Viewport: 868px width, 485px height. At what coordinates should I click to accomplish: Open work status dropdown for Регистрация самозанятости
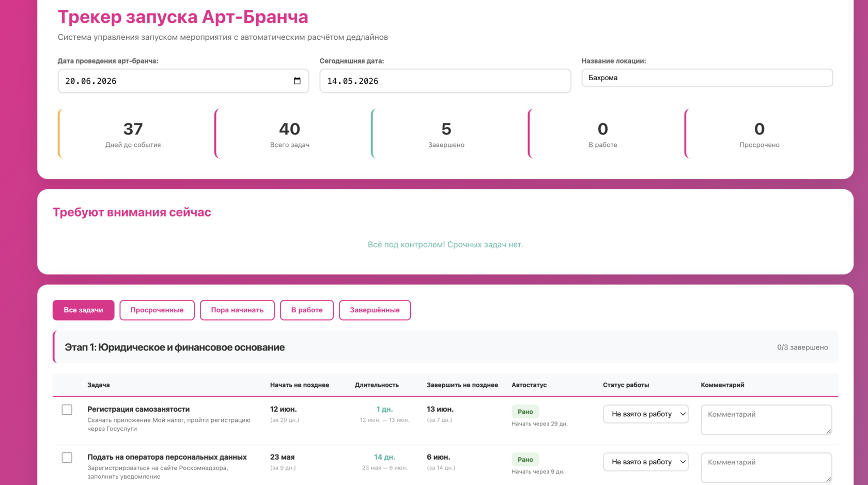tap(646, 414)
